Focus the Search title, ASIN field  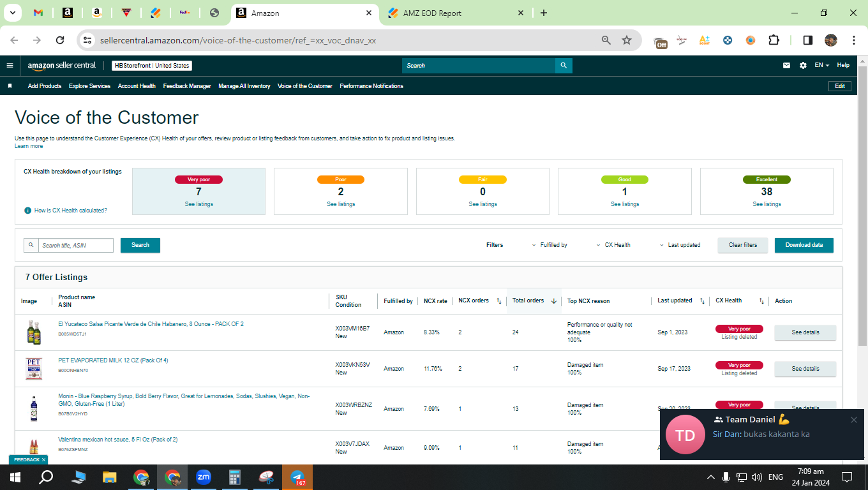pyautogui.click(x=76, y=245)
